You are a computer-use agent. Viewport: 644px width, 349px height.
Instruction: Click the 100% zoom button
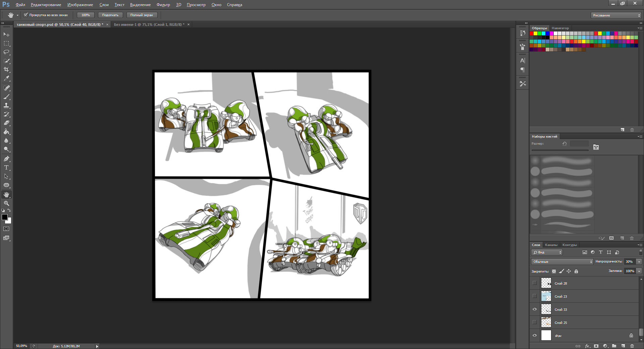[86, 15]
